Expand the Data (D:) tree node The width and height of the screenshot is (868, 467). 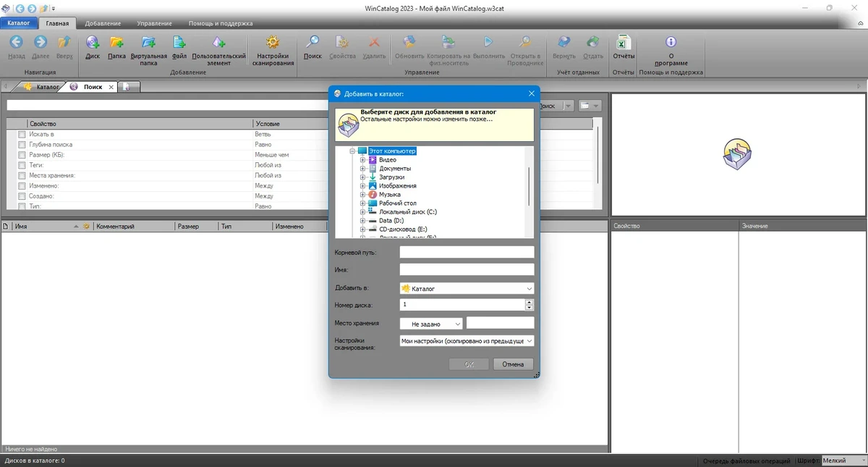(x=363, y=221)
